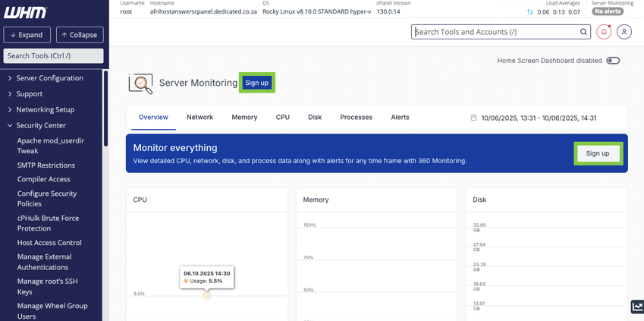Click the search magnifier icon
This screenshot has width=644, height=321.
coord(583,32)
